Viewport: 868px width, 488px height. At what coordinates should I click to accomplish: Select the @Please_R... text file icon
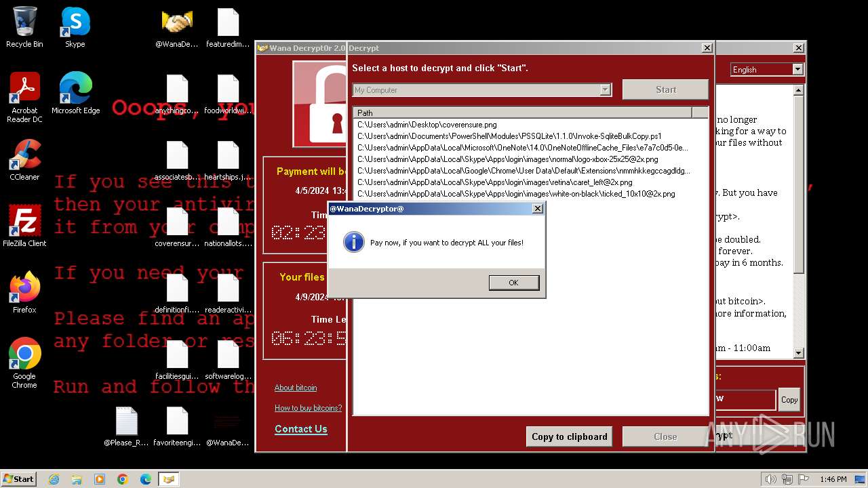[126, 426]
